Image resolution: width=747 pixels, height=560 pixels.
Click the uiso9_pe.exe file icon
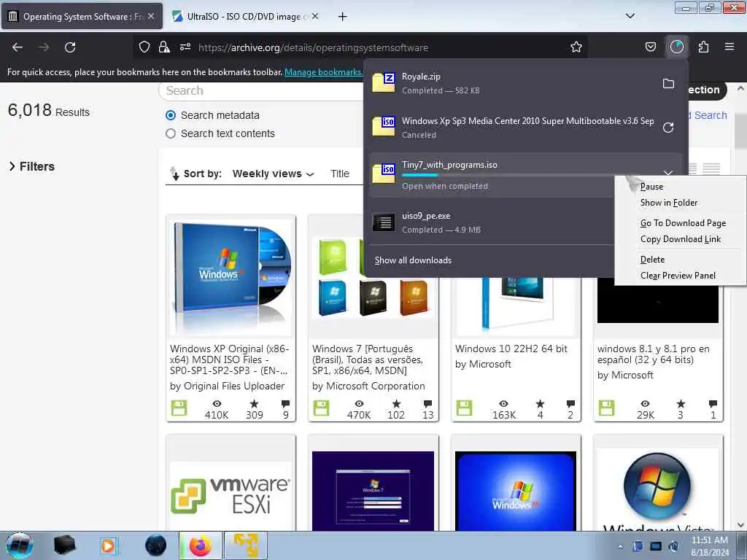pos(384,222)
